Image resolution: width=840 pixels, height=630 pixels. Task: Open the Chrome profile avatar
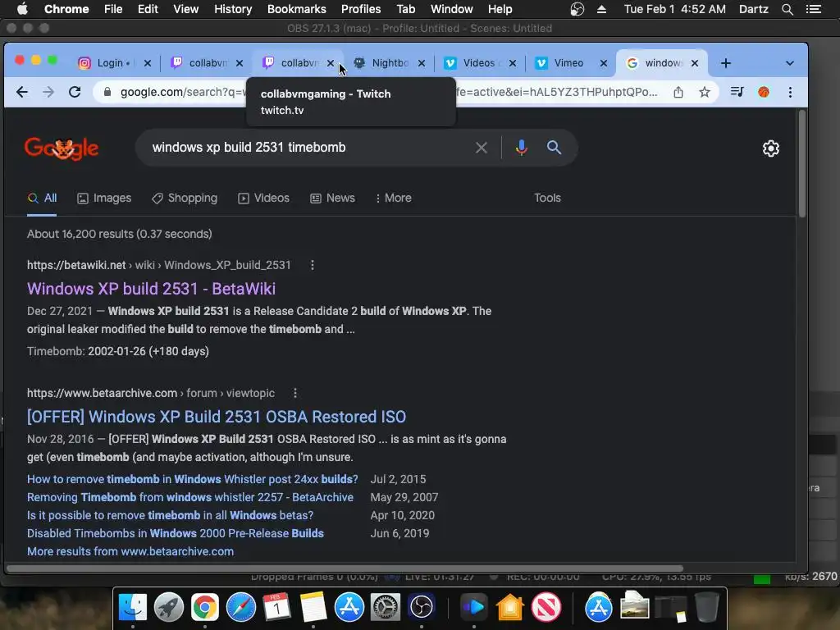[764, 92]
